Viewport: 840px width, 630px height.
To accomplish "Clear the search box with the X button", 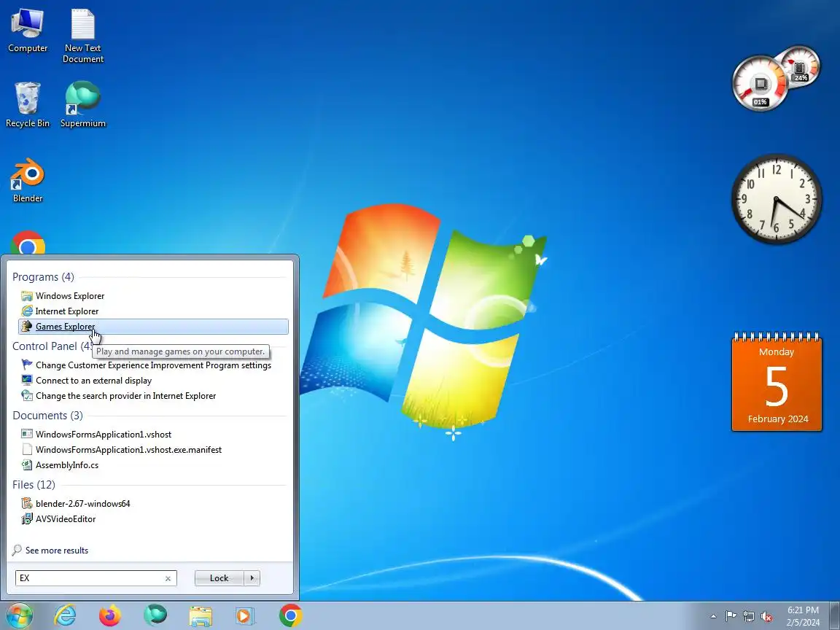I will click(x=168, y=578).
